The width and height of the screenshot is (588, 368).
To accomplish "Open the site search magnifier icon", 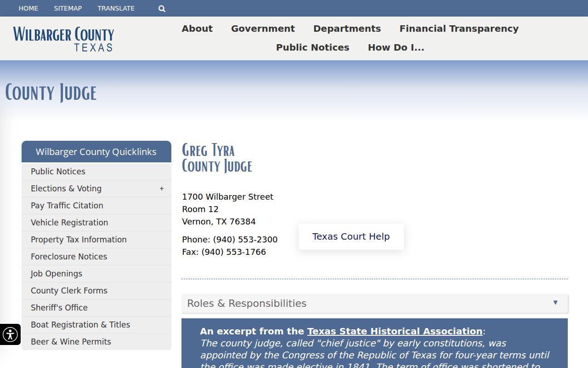I will pos(162,8).
